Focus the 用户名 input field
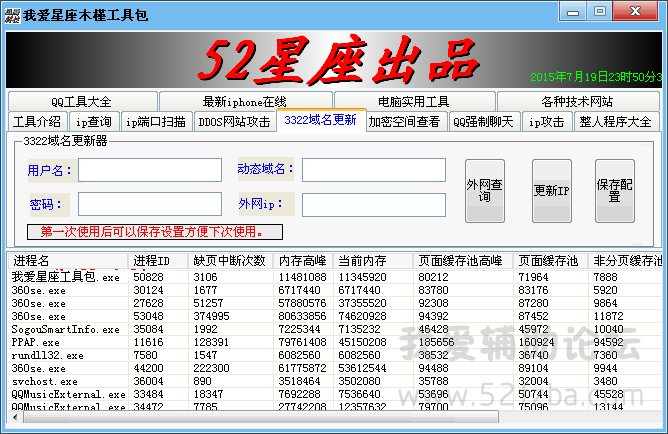The width and height of the screenshot is (668, 434). [x=150, y=170]
